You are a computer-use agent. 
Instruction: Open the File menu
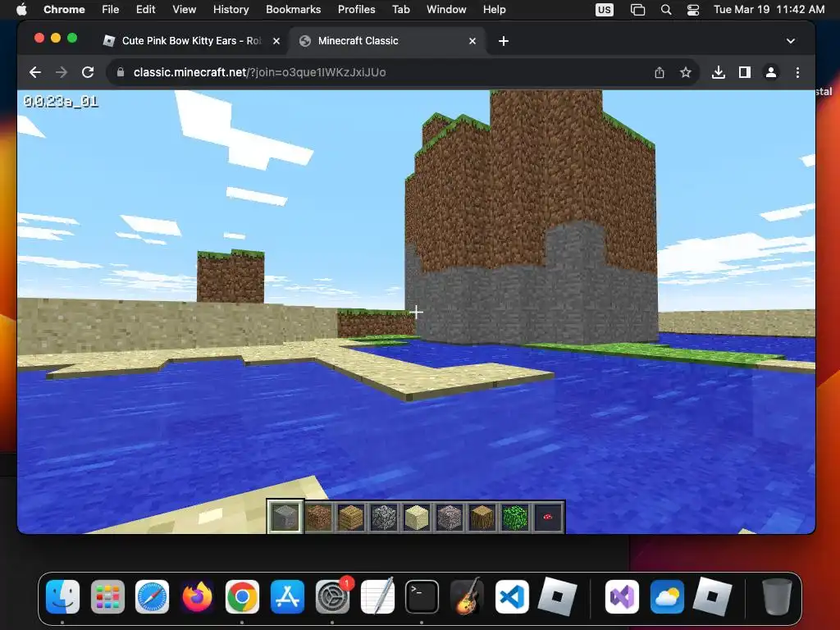click(x=111, y=10)
